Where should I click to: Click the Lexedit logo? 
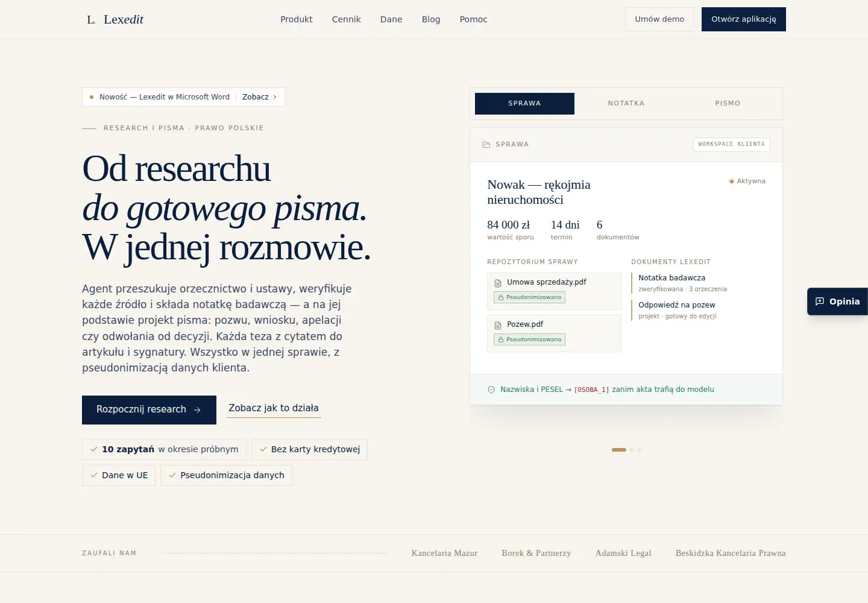pyautogui.click(x=115, y=19)
